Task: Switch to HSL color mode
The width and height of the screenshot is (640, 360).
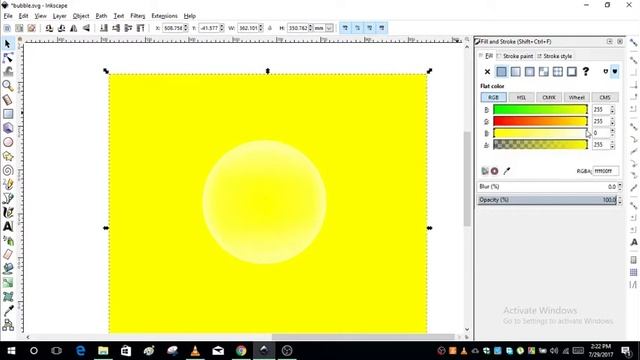Action: [521, 98]
